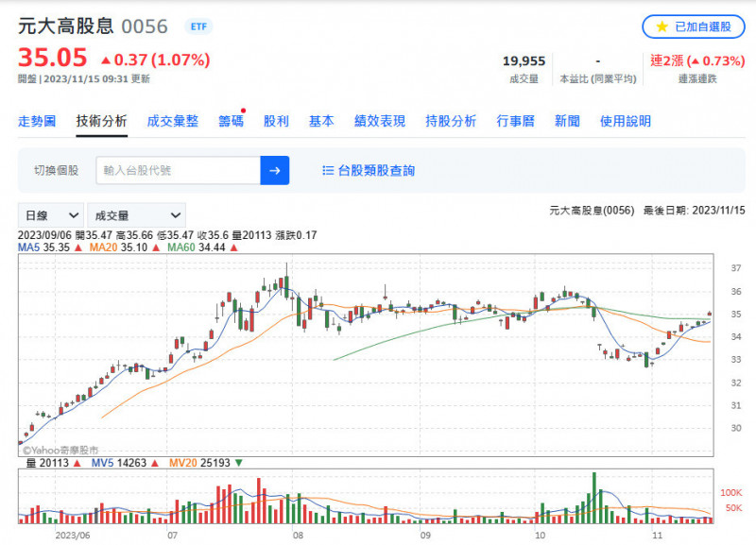Click the 切換個股 label

coord(57,170)
